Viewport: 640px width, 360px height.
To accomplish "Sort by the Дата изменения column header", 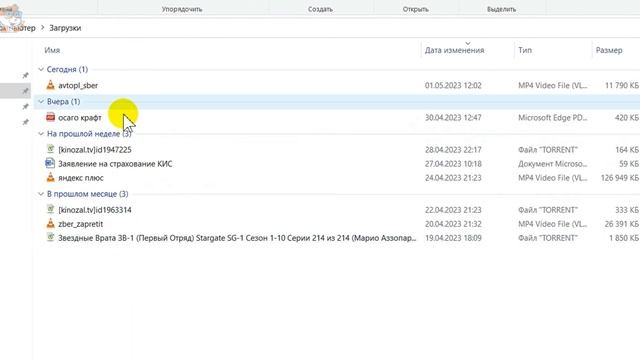I will click(x=454, y=50).
